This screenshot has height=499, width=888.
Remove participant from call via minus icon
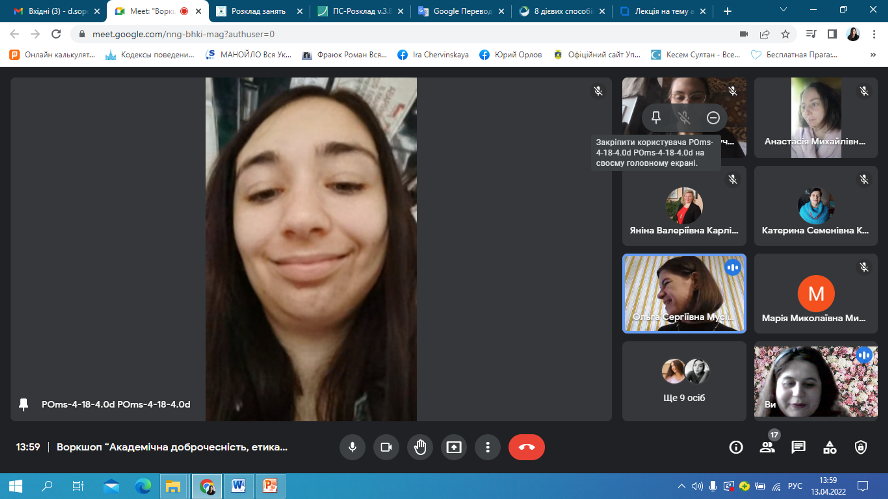point(713,117)
